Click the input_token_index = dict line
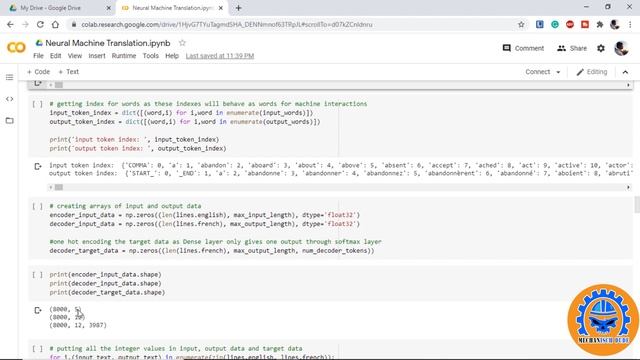 (x=181, y=113)
